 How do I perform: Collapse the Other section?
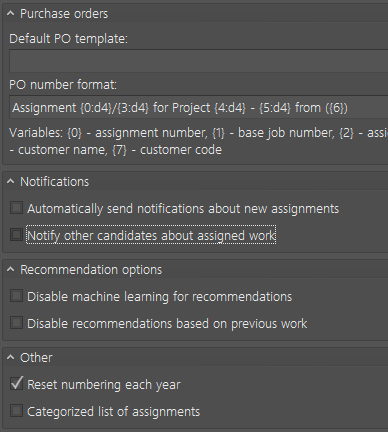pyautogui.click(x=11, y=358)
